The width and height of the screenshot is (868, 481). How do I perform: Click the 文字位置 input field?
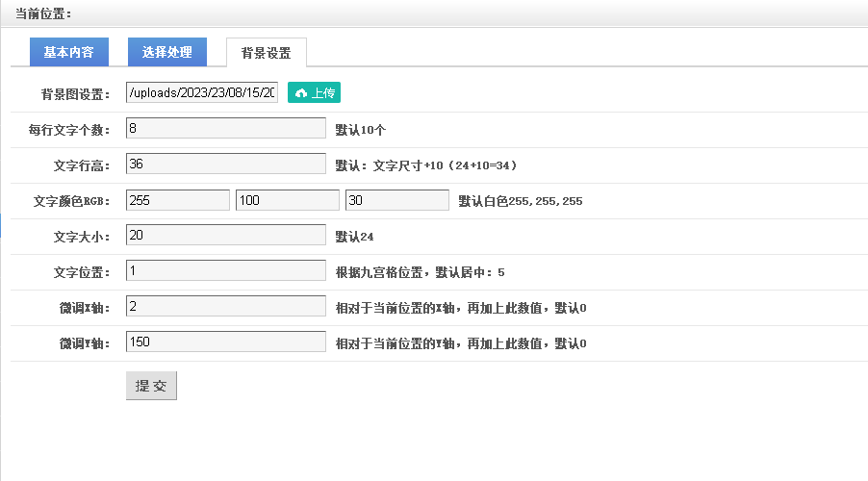pyautogui.click(x=226, y=270)
